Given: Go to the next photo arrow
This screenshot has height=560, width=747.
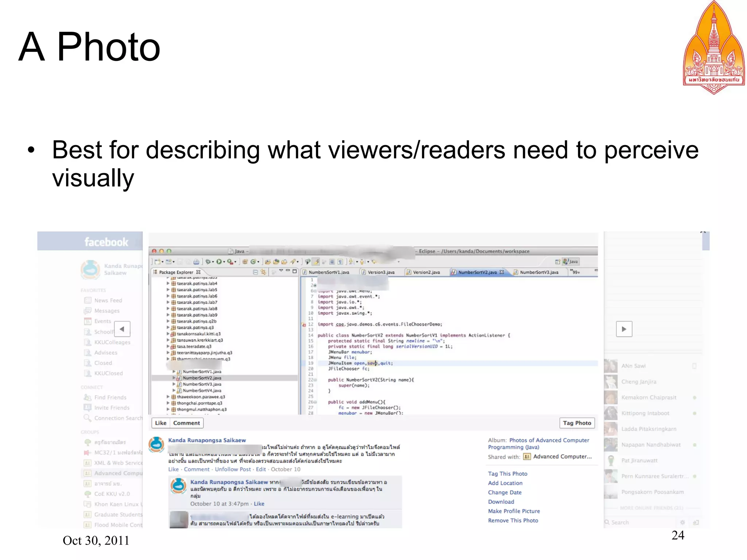Looking at the screenshot, I should click(x=624, y=329).
